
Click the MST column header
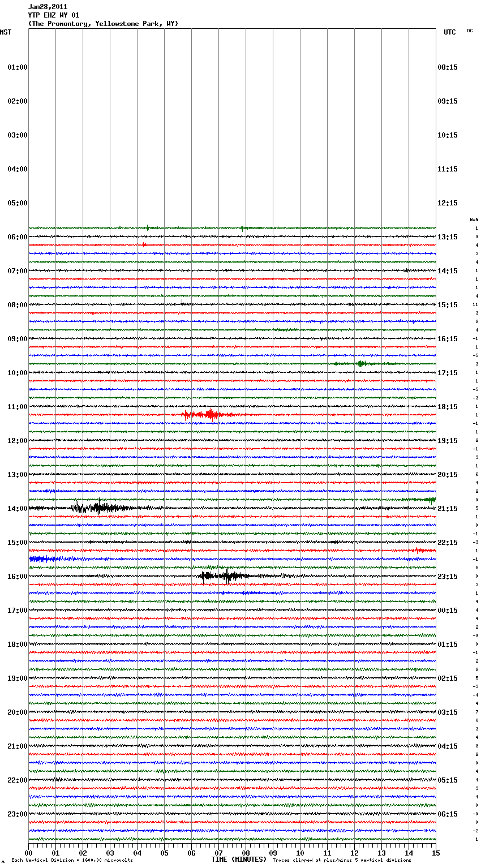(x=6, y=32)
